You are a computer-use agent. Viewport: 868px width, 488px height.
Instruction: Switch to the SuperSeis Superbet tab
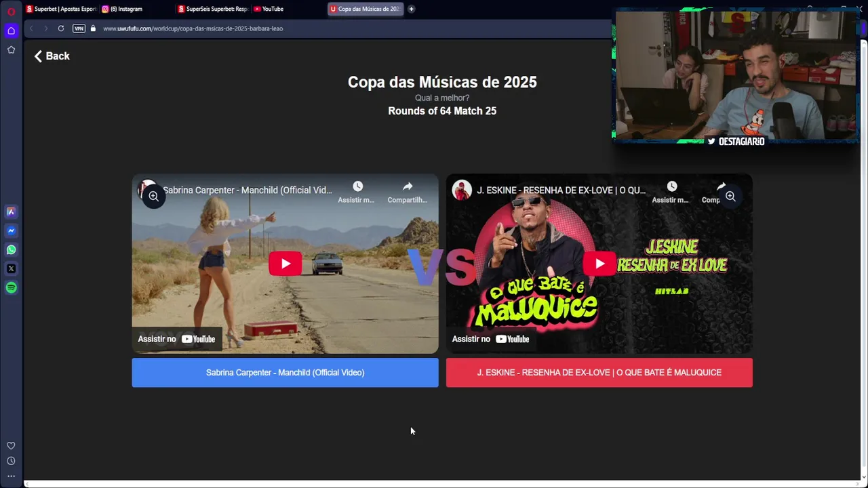click(214, 9)
